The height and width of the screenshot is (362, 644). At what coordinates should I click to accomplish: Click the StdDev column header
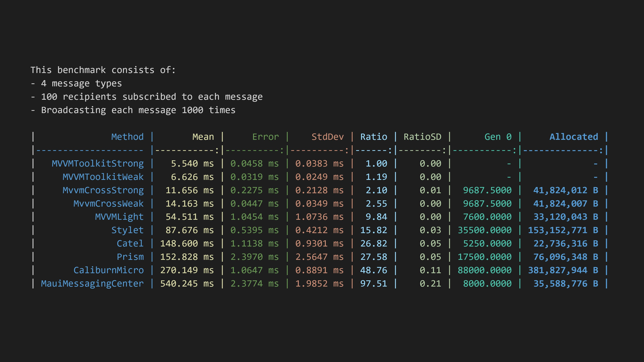(x=327, y=137)
